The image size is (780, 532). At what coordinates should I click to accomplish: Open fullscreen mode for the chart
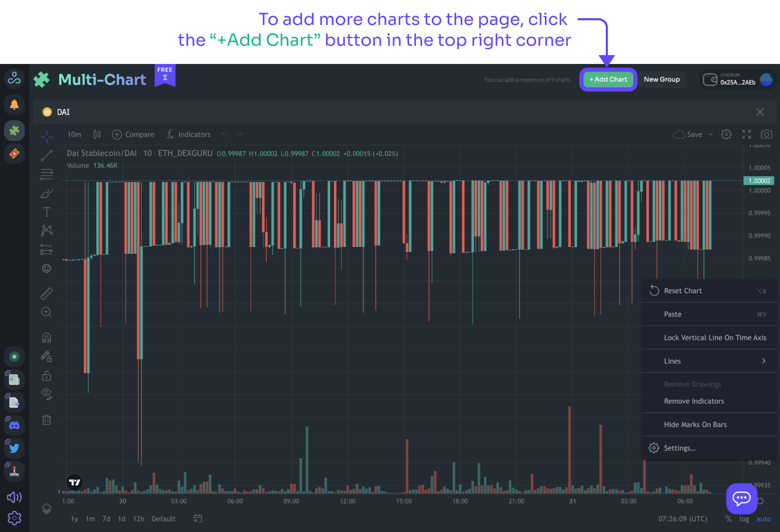click(x=747, y=134)
